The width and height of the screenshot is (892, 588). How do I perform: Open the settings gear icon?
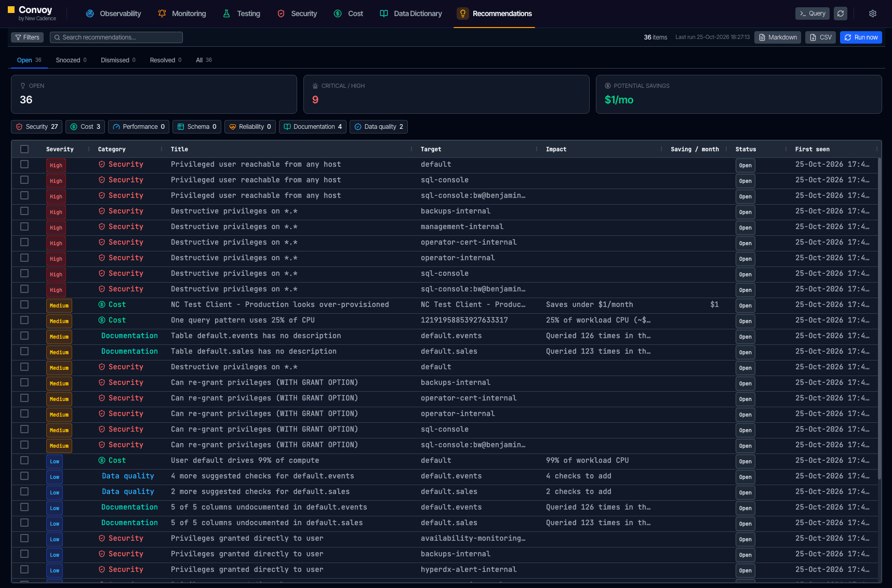click(873, 14)
